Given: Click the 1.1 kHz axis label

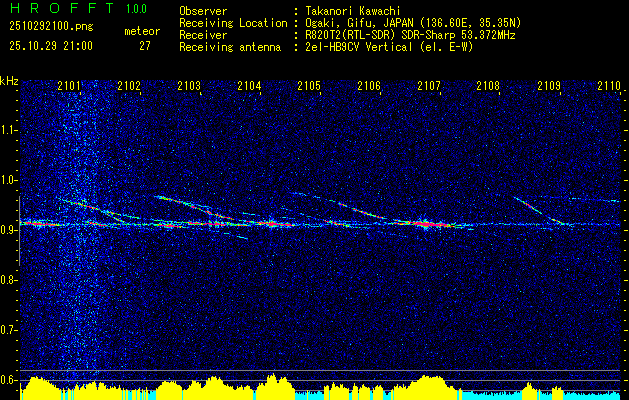Looking at the screenshot, I should 8,130.
